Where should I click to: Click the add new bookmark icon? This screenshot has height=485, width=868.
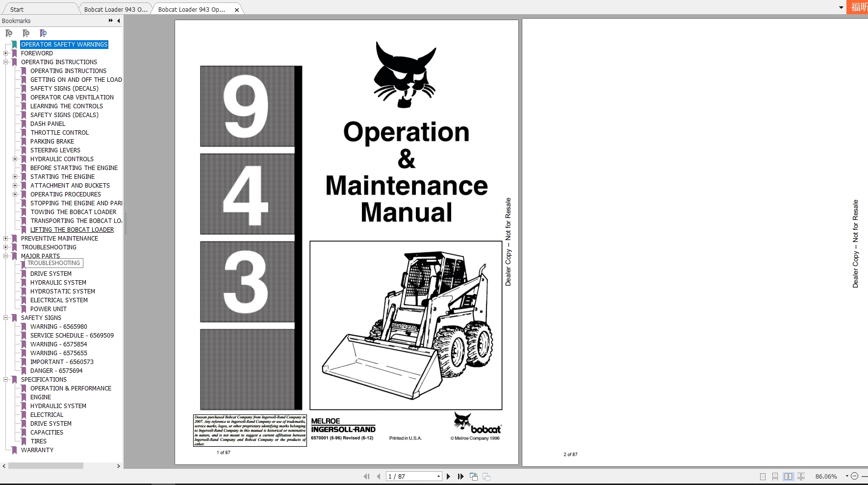[26, 33]
